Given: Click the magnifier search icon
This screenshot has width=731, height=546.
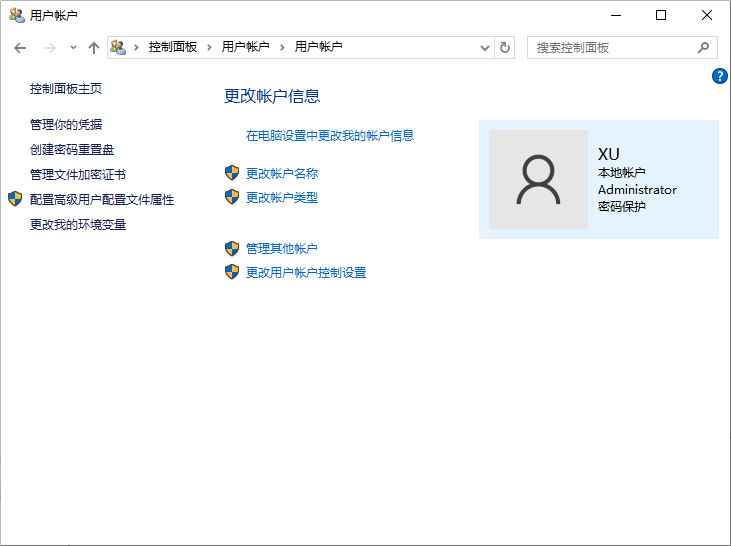Looking at the screenshot, I should 703,48.
